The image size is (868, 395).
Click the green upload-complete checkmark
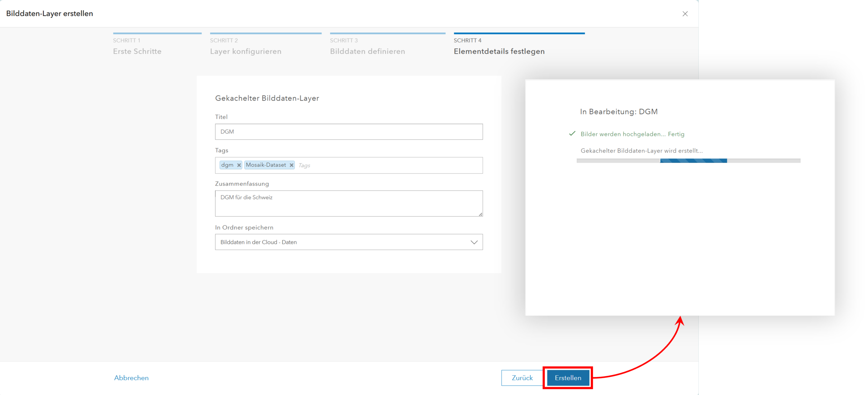click(572, 134)
